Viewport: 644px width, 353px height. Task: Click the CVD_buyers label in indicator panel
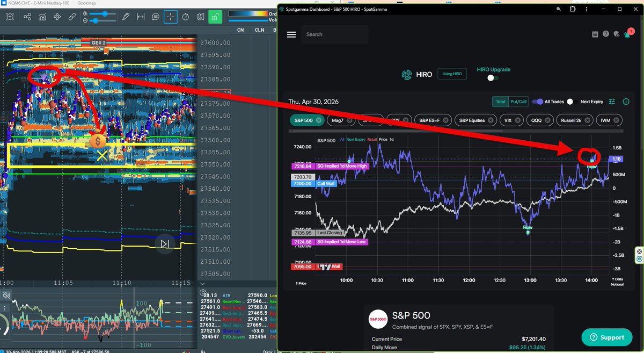(x=234, y=337)
